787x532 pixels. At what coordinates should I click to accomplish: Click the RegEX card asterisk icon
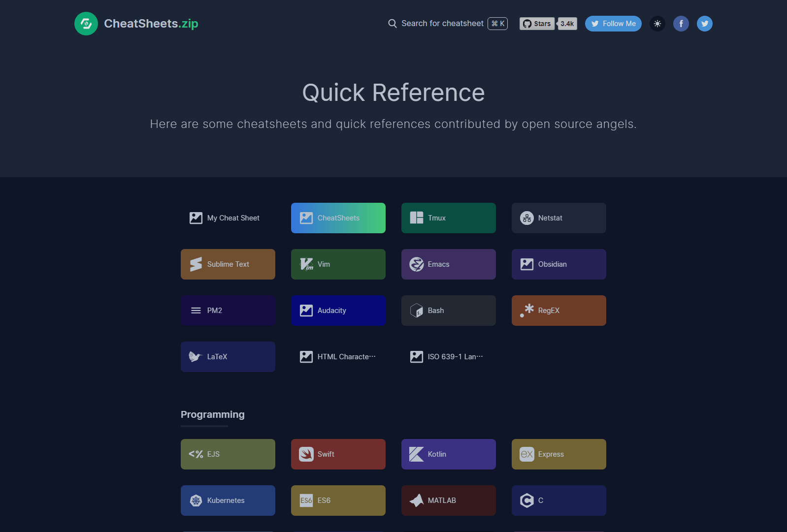tap(527, 311)
